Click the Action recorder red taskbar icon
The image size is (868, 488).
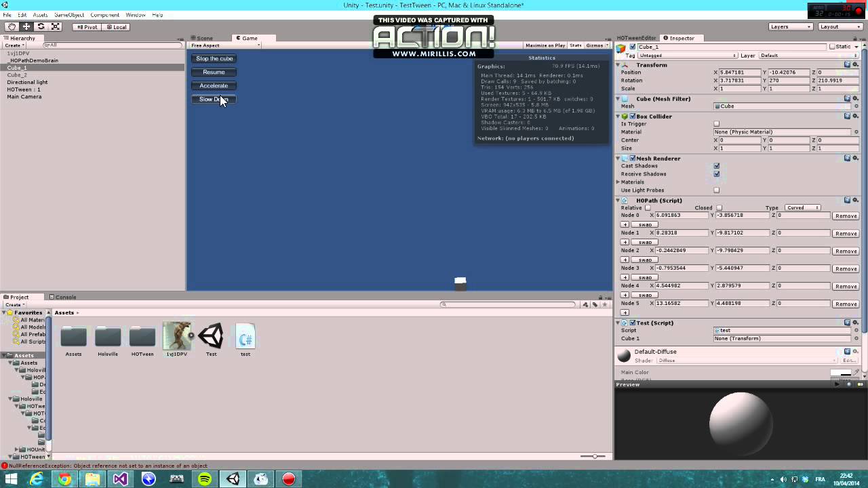click(x=289, y=479)
